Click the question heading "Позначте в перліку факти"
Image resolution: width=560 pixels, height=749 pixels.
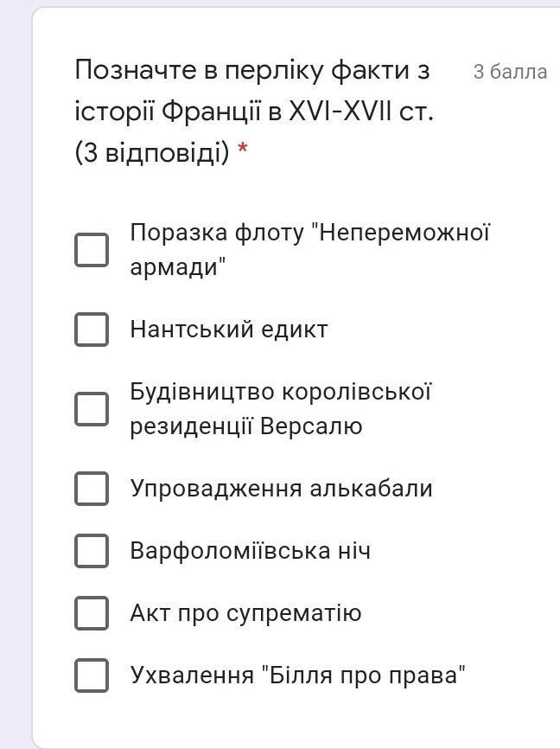252,70
